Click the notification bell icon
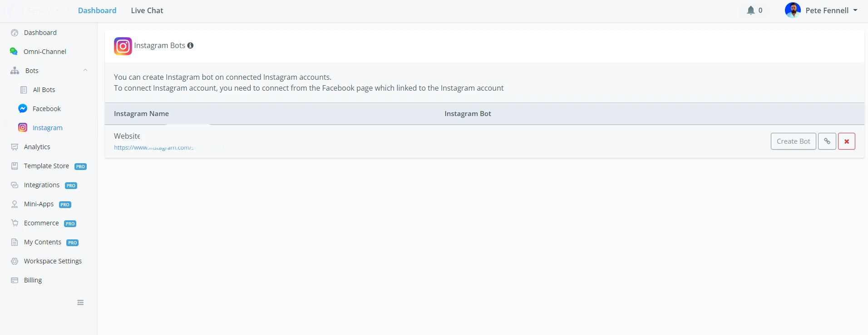The image size is (868, 335). click(750, 10)
